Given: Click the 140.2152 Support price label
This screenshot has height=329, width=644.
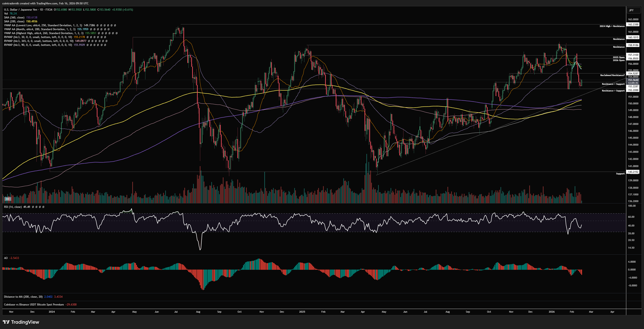Looking at the screenshot, I should click(x=633, y=172).
